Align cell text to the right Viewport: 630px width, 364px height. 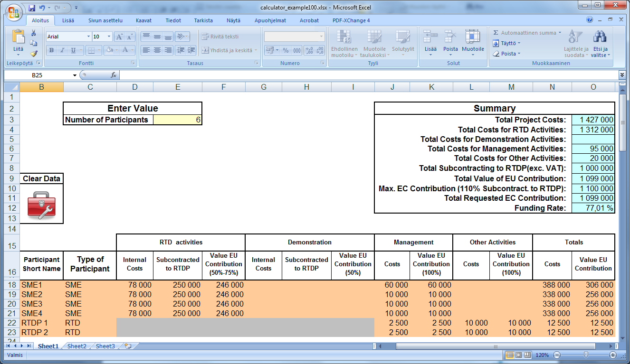168,50
